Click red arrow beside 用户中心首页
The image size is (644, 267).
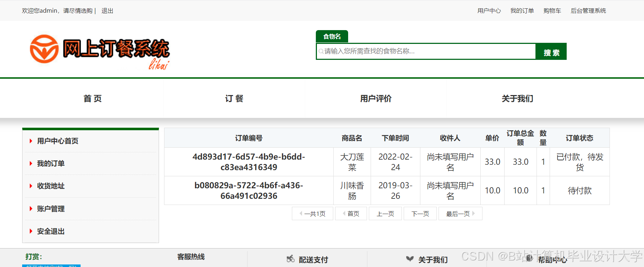point(31,141)
